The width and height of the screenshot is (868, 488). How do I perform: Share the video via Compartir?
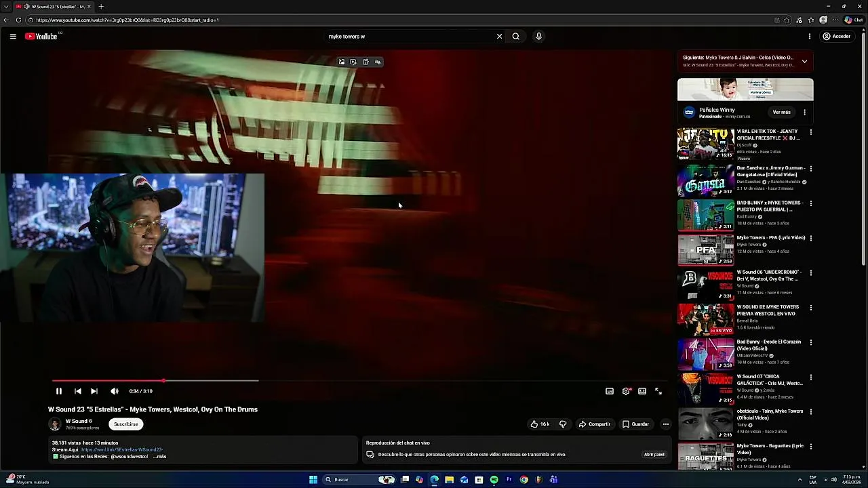[595, 424]
